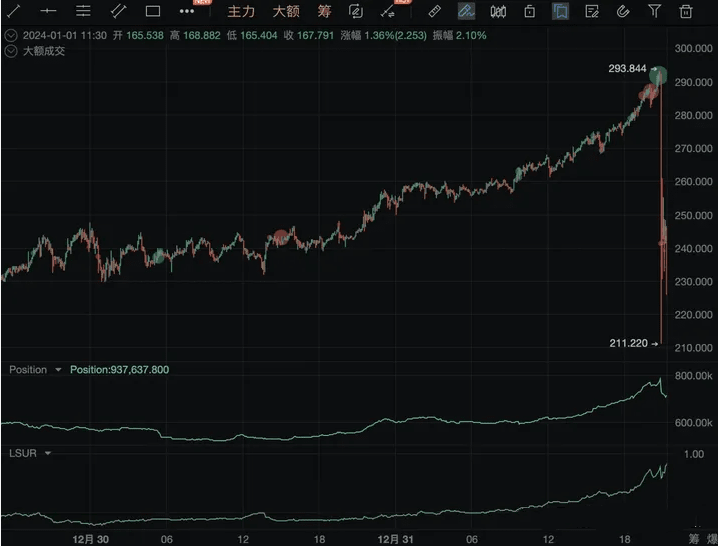
Task: Open the 大额 tab
Action: point(286,12)
